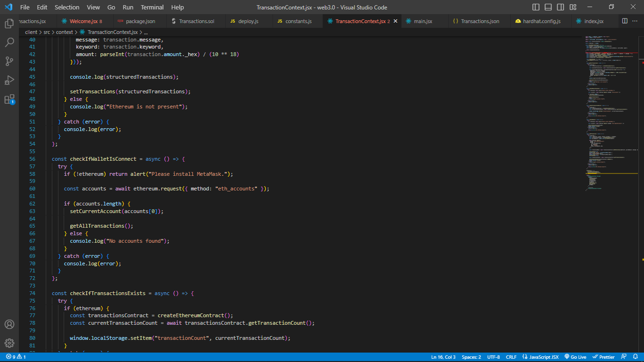Open the Extensions view
644x362 pixels.
pyautogui.click(x=9, y=100)
